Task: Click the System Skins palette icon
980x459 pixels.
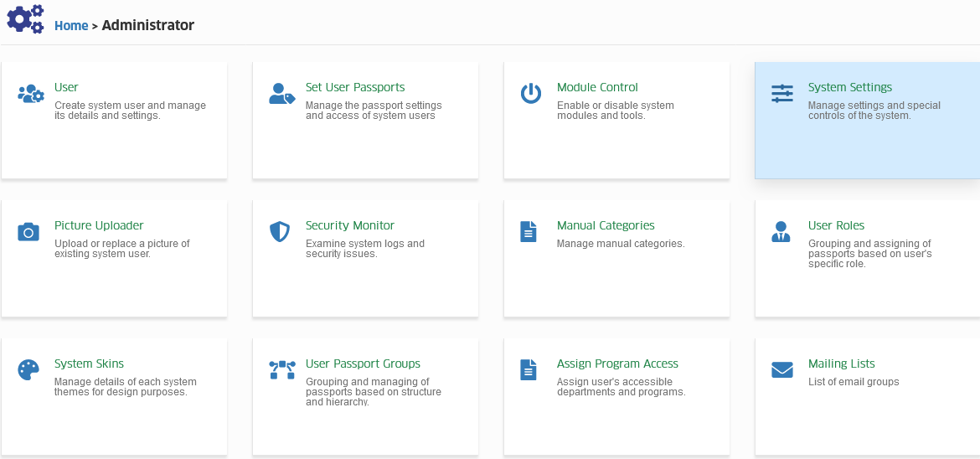Action: (28, 370)
